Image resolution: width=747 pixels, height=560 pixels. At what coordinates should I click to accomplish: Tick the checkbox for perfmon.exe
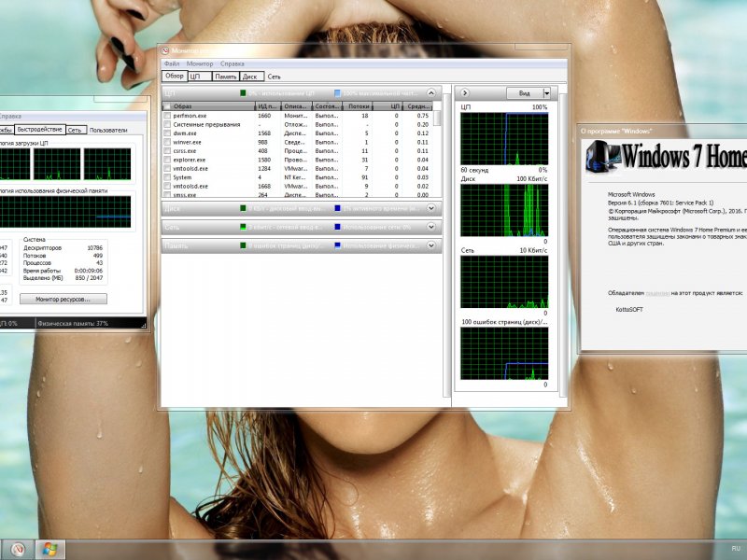coord(167,116)
